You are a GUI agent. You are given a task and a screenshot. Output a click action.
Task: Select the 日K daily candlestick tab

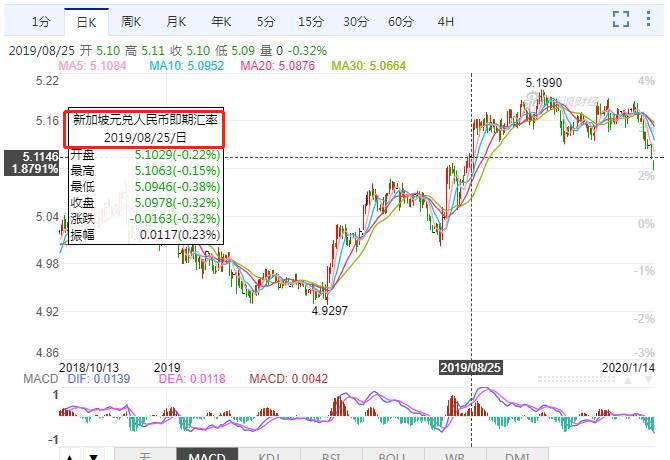[87, 21]
